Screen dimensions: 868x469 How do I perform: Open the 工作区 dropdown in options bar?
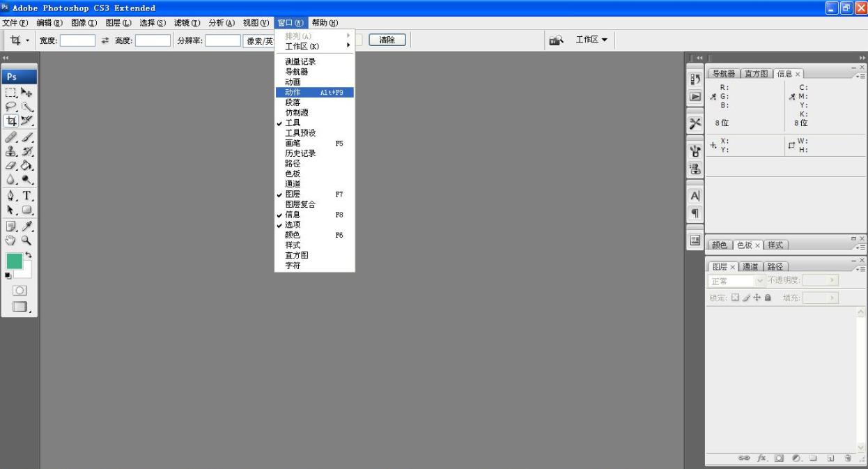tap(591, 40)
